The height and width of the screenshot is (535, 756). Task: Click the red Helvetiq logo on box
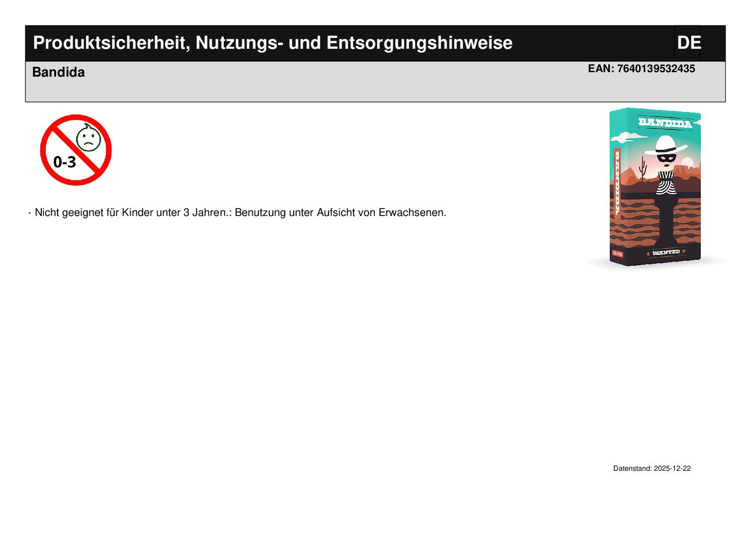(617, 254)
